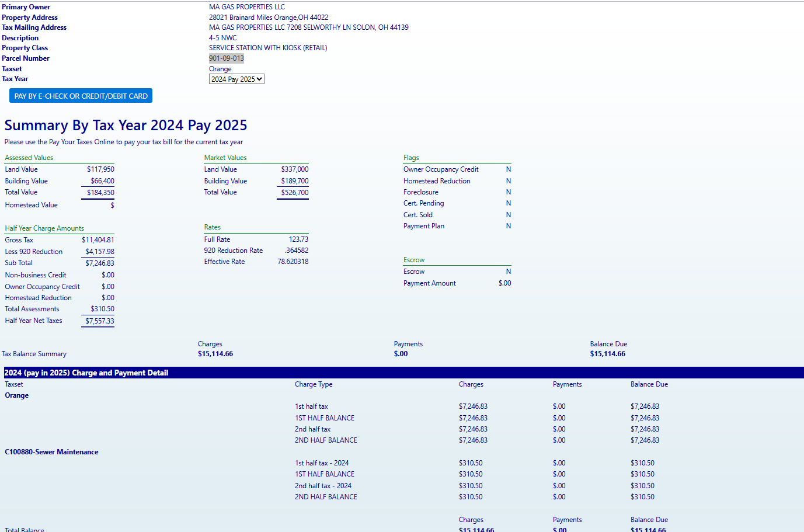Click the Gross Tax amount $11,404.81
This screenshot has width=804, height=532.
coord(98,240)
